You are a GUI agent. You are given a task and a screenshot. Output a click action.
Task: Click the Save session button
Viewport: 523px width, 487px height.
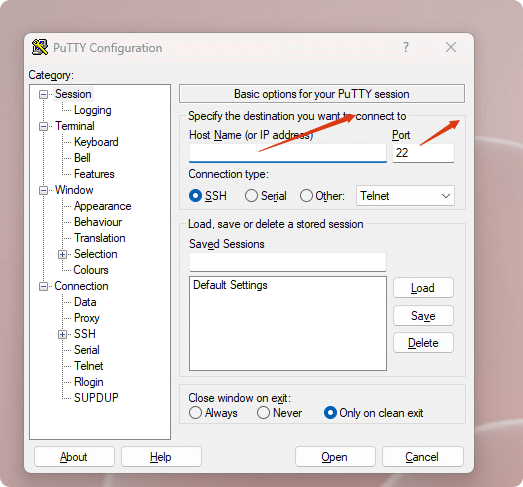(423, 316)
